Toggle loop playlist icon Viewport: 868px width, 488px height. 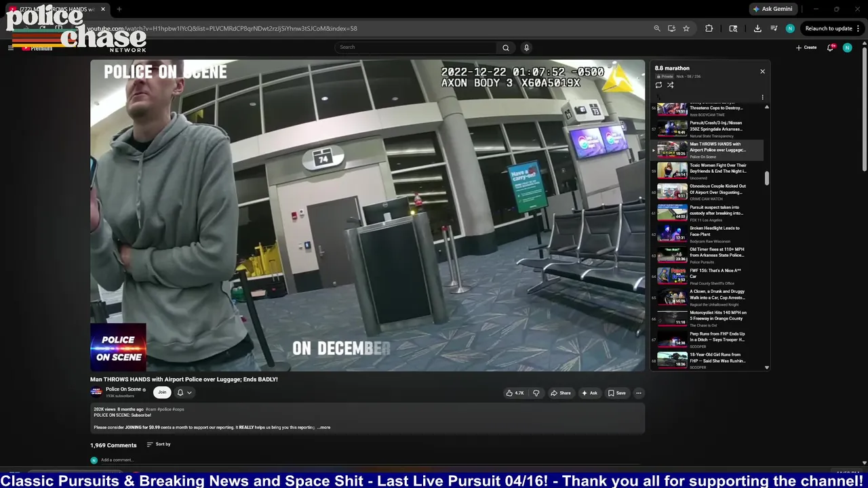(x=658, y=85)
